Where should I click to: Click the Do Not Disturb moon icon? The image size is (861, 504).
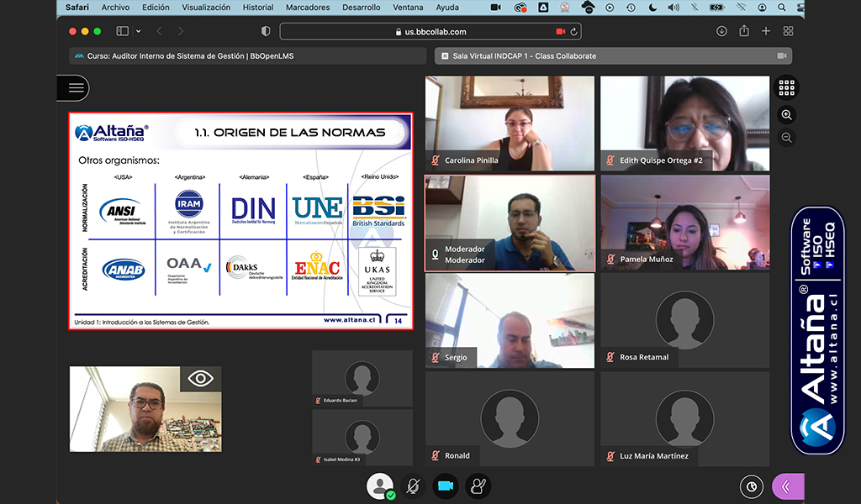(x=652, y=7)
